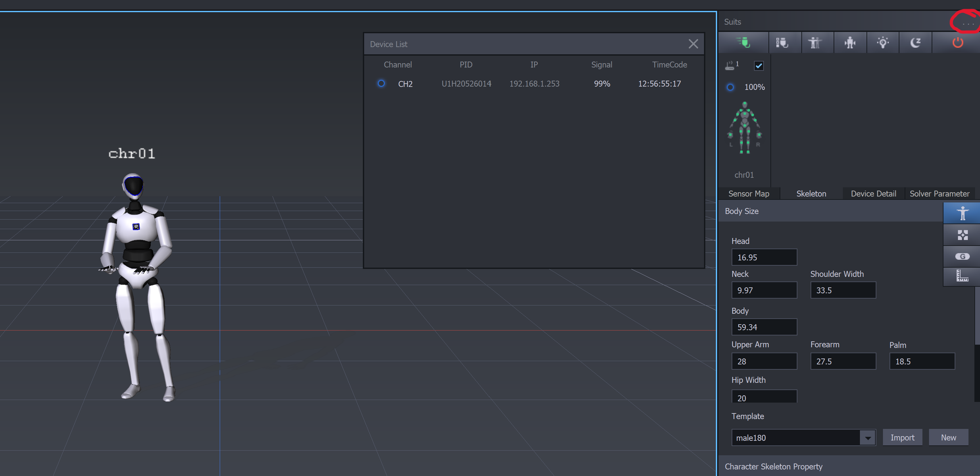Click the green quick connect plug icon
Image resolution: width=980 pixels, height=476 pixels.
click(743, 42)
